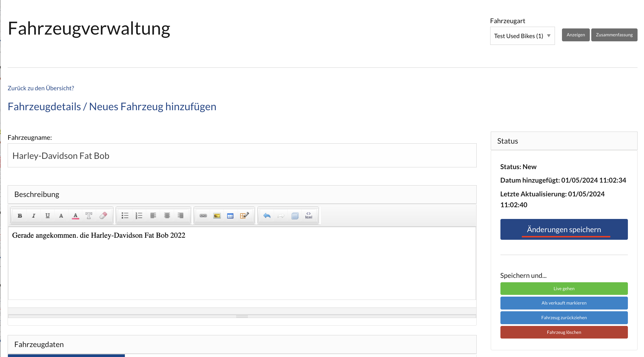Go back via Zurück zu den Übersicht link
Viewport: 644px width, 357px height.
pyautogui.click(x=41, y=88)
